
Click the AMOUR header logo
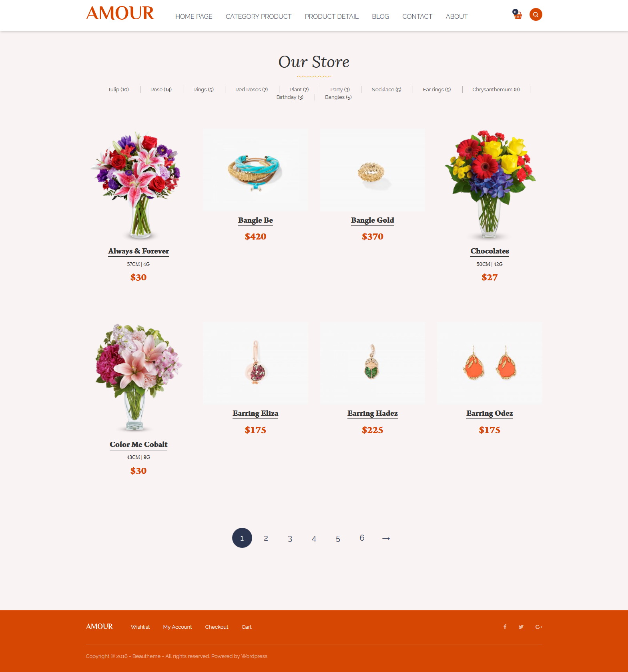(x=120, y=13)
